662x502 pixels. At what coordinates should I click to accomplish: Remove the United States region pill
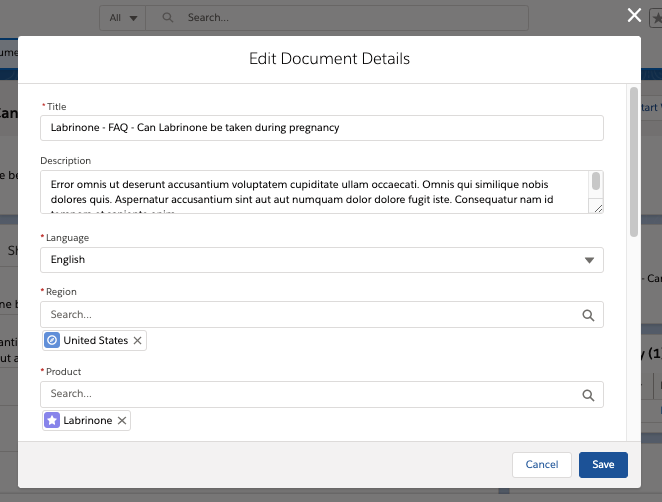[138, 341]
